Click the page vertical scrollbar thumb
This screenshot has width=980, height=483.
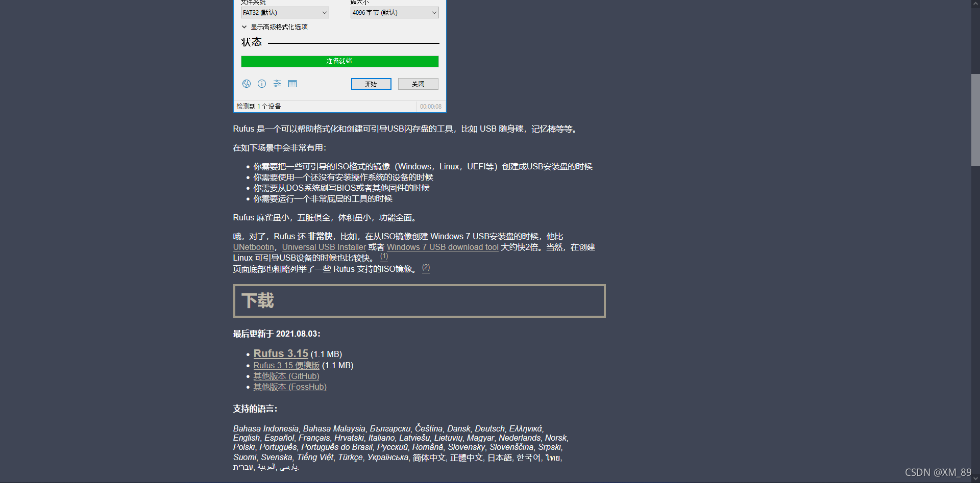pyautogui.click(x=975, y=120)
